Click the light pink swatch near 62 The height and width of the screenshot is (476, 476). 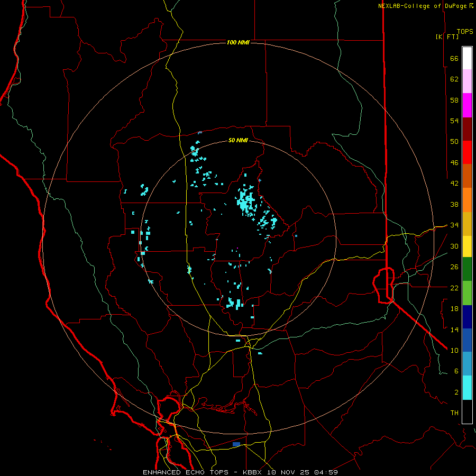467,81
